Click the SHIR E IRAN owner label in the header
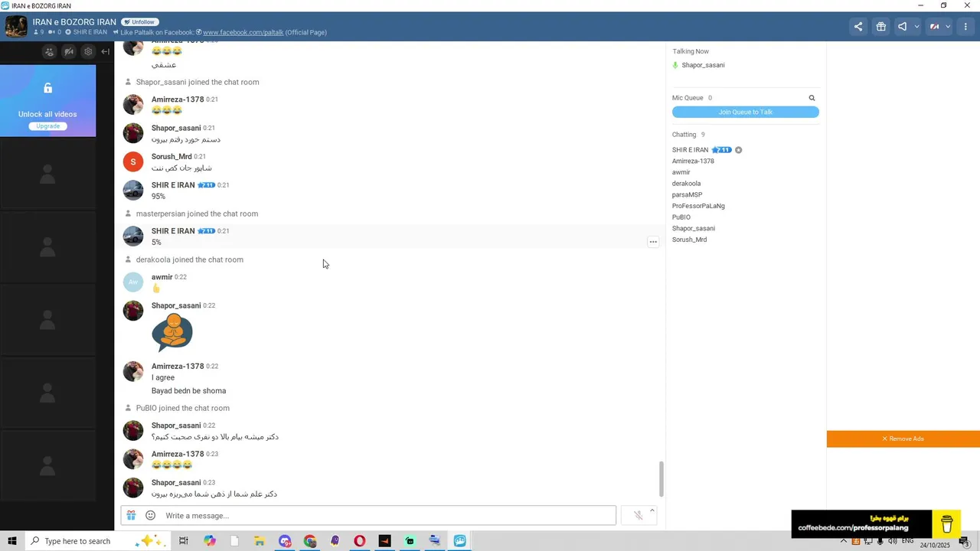 (x=90, y=32)
